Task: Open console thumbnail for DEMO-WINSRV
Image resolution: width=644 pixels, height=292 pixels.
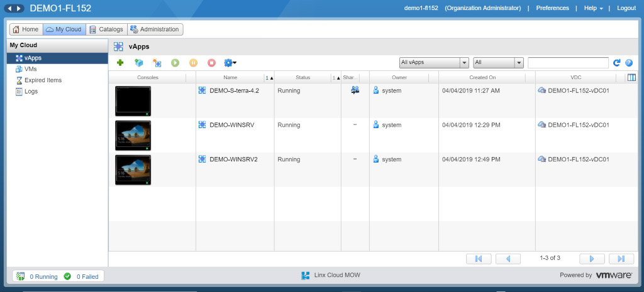Action: (133, 136)
